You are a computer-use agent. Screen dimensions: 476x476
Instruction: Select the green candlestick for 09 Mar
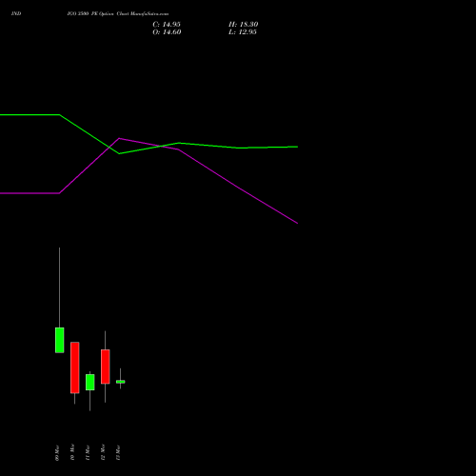pyautogui.click(x=59, y=340)
